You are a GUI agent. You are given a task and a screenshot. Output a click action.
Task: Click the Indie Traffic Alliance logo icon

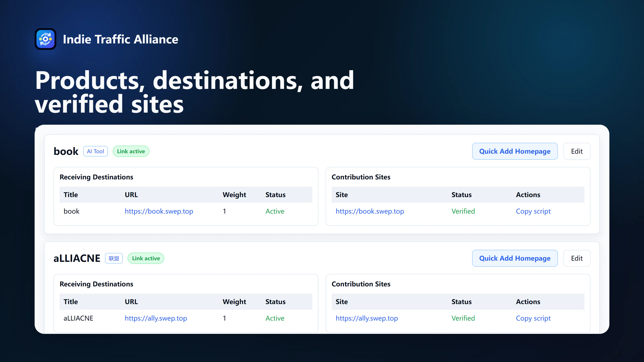(45, 39)
